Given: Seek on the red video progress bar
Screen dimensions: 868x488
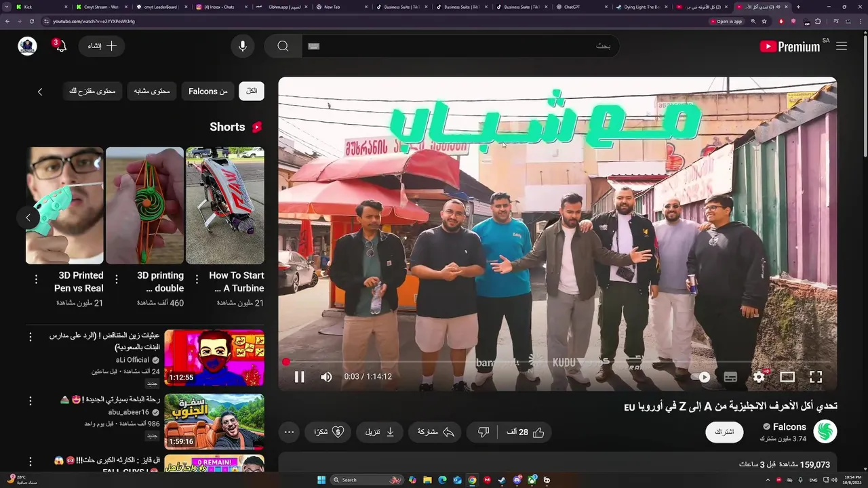Looking at the screenshot, I should click(x=557, y=362).
